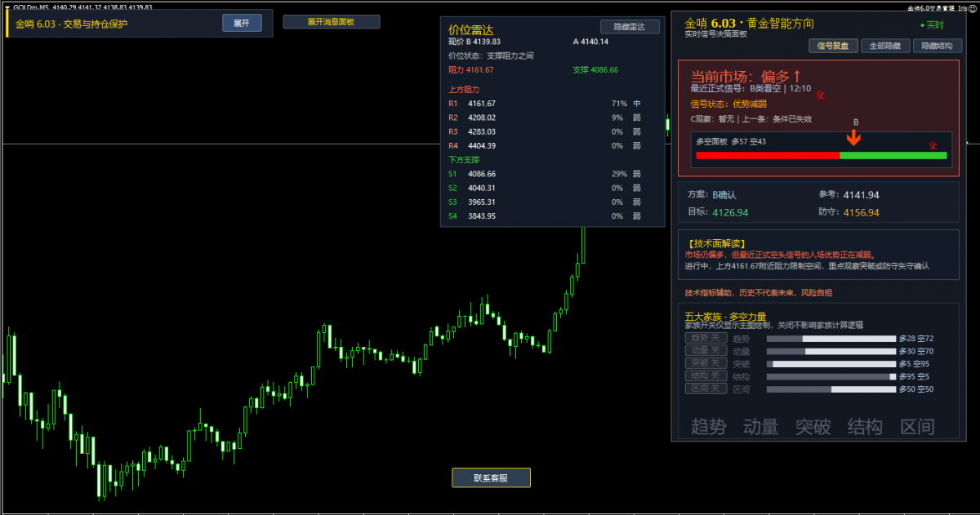This screenshot has width=980, height=515.
Task: Click the 29% strength value in S1 row
Action: click(x=619, y=174)
